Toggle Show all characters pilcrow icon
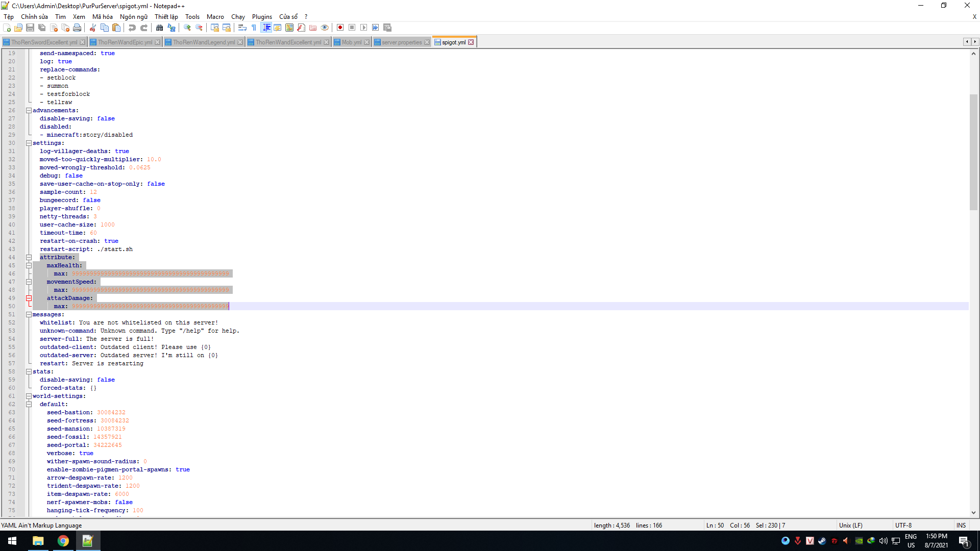This screenshot has width=980, height=551. click(254, 28)
